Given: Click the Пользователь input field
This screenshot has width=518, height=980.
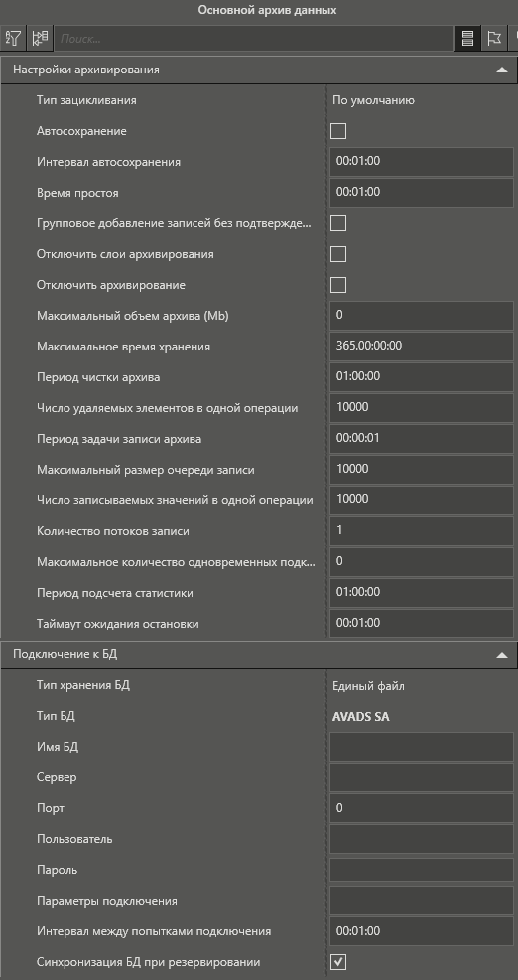Looking at the screenshot, I should pyautogui.click(x=422, y=839).
